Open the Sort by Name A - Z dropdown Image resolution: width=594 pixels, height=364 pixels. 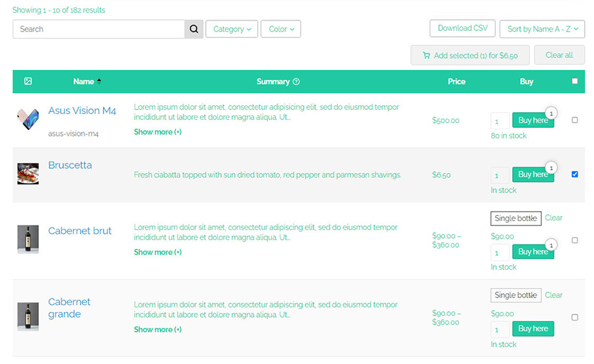coord(542,29)
